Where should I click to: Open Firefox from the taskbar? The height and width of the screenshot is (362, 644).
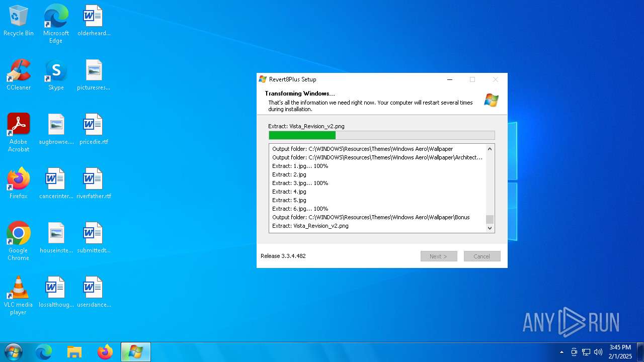[105, 352]
